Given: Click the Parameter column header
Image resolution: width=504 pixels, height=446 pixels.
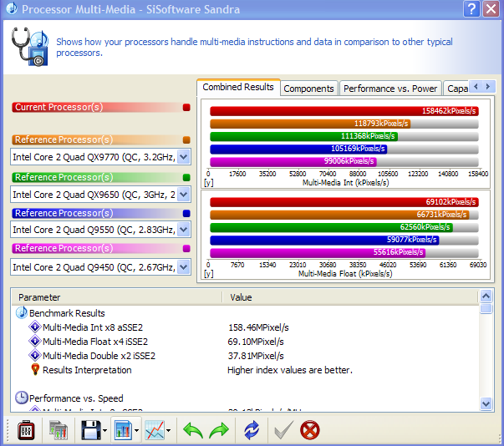Looking at the screenshot, I should click(x=117, y=297).
